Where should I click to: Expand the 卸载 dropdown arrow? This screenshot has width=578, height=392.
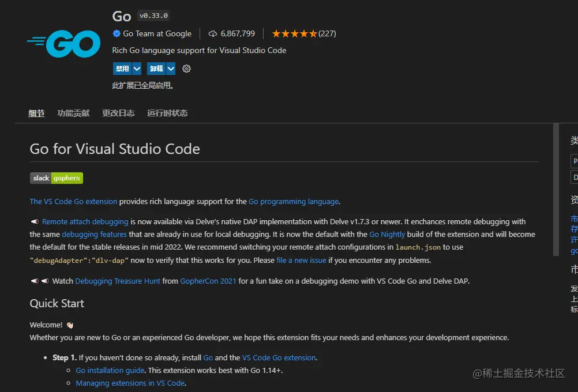[171, 69]
